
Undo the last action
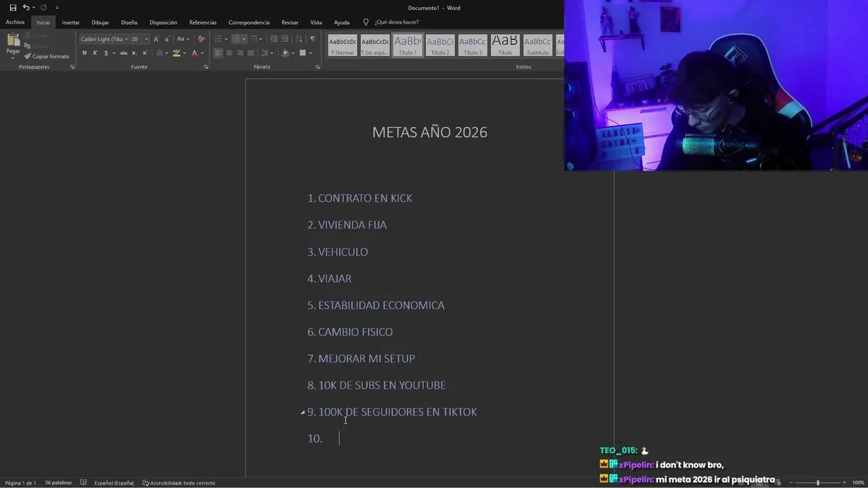pyautogui.click(x=26, y=7)
